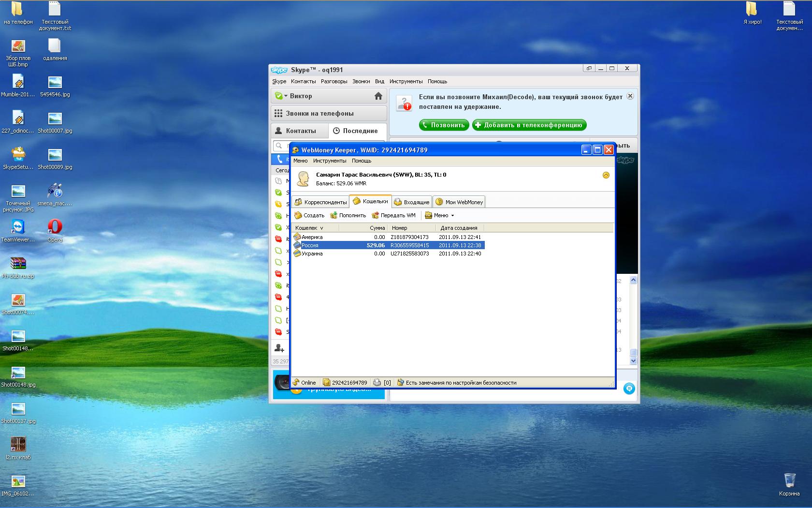Open Skype's Звонки menu
Screen dimensions: 812x508
(x=361, y=81)
